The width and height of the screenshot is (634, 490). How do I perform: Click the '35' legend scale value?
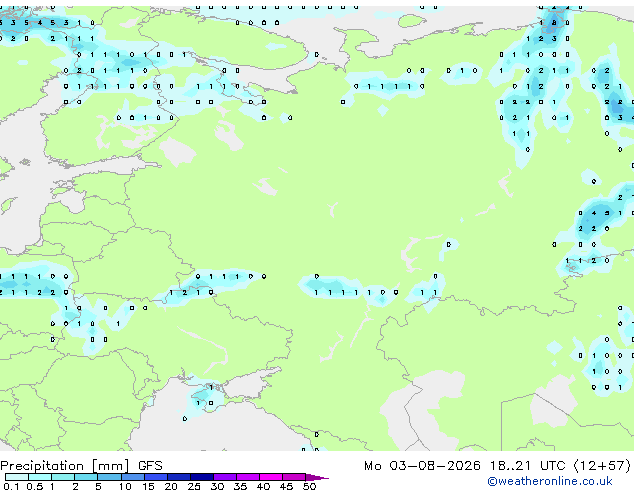coord(241,486)
